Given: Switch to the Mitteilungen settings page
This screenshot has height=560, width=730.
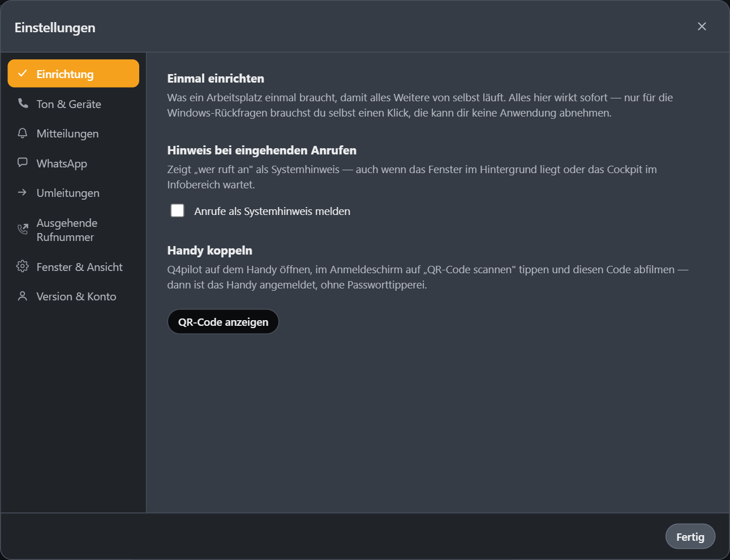Looking at the screenshot, I should coord(74,133).
